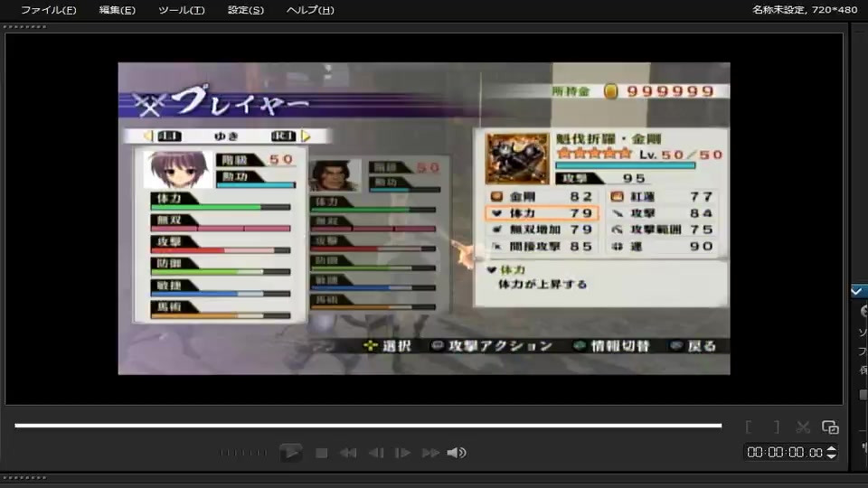
Task: Step back one frame
Action: [x=376, y=453]
